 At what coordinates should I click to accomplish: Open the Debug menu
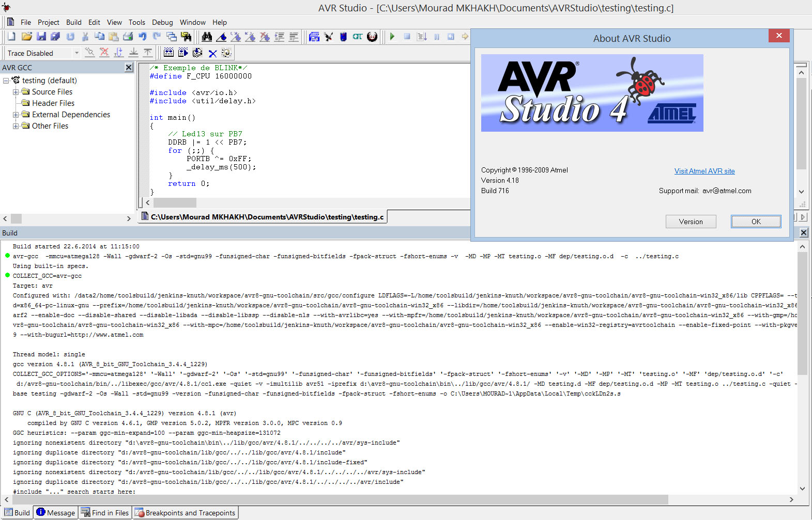pyautogui.click(x=162, y=22)
